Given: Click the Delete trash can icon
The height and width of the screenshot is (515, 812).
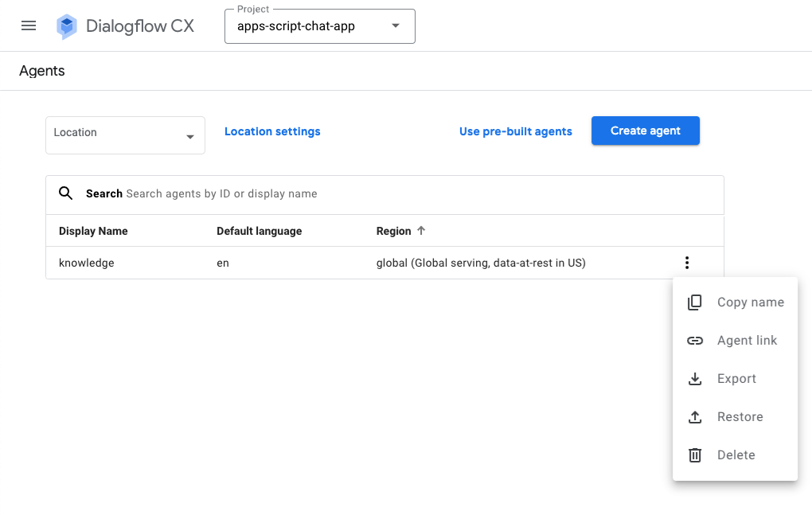Looking at the screenshot, I should pos(695,455).
